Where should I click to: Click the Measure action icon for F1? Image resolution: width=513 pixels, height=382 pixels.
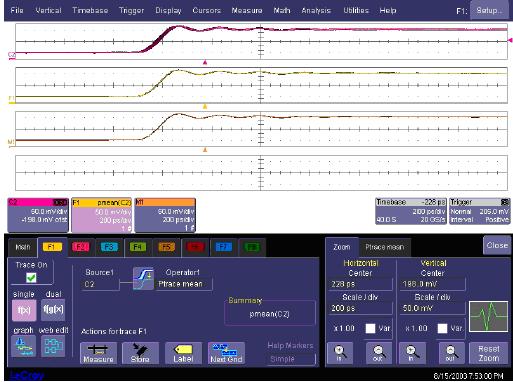coord(98,353)
